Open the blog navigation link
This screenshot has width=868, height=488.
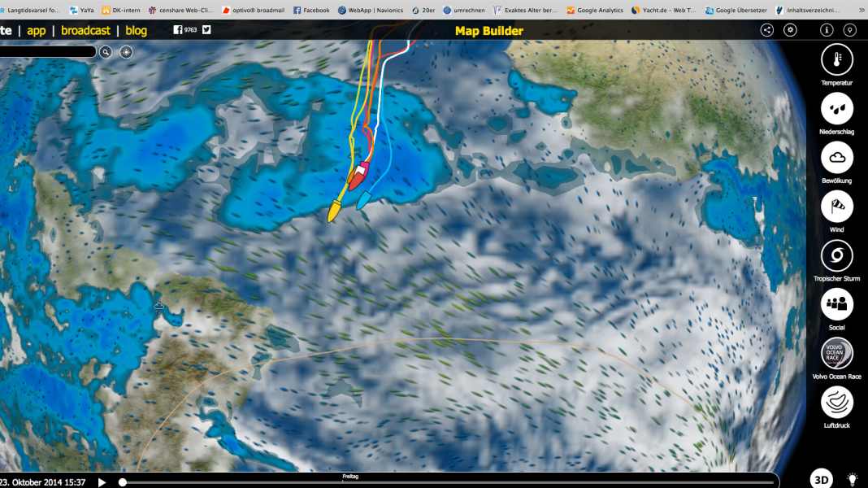[137, 30]
